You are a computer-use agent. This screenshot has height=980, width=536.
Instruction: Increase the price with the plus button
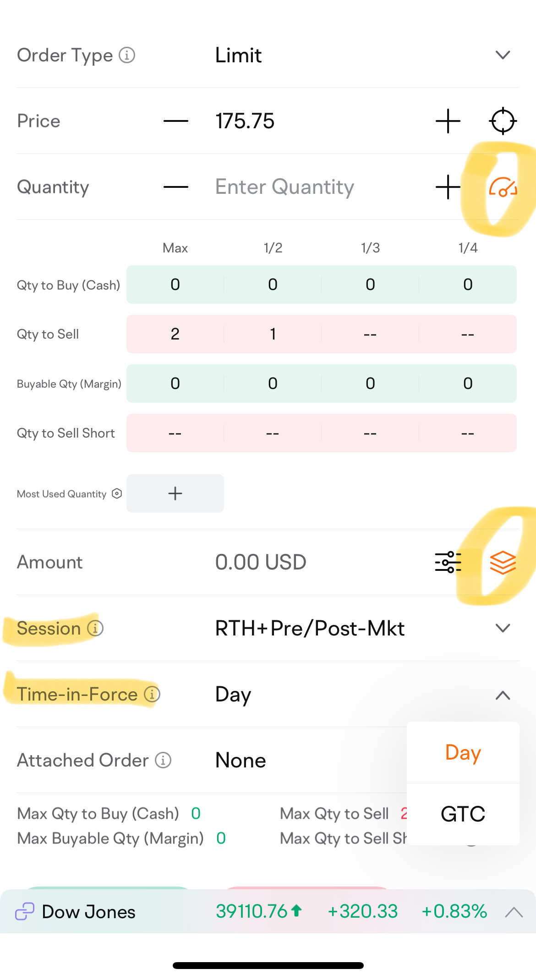448,121
